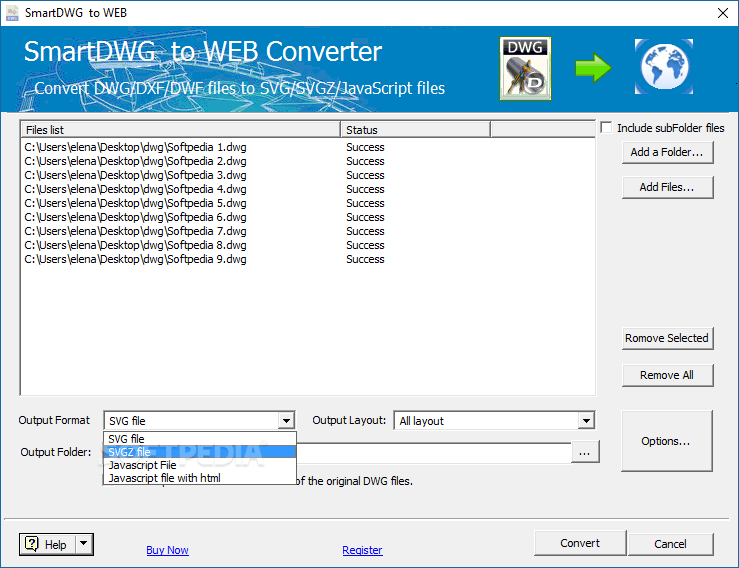Click the Cancel button
This screenshot has width=739, height=568.
point(670,544)
